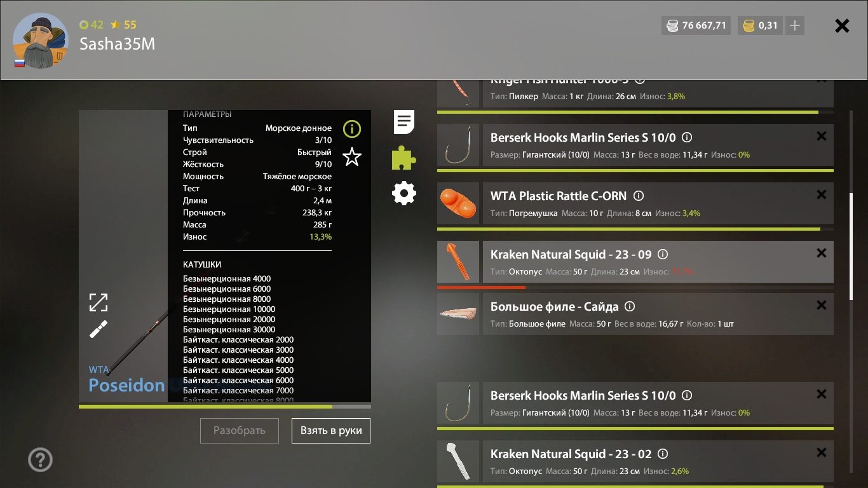Toggle the favorite star for Poseidon rod
The image size is (868, 488).
pyautogui.click(x=351, y=157)
